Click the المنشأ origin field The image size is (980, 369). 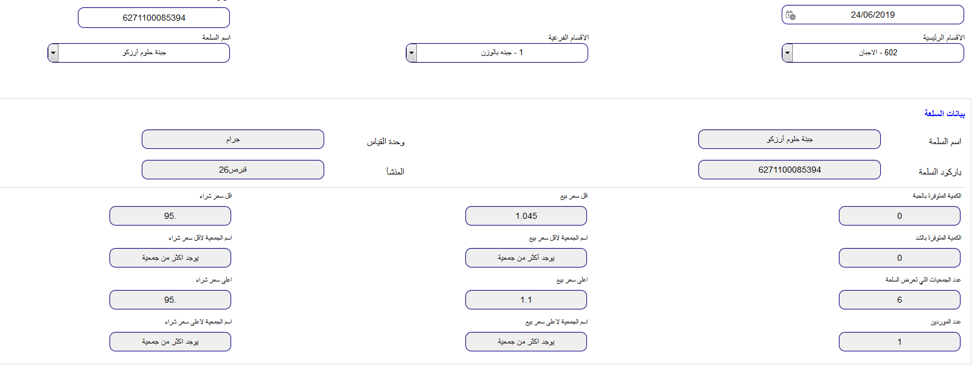click(x=233, y=170)
